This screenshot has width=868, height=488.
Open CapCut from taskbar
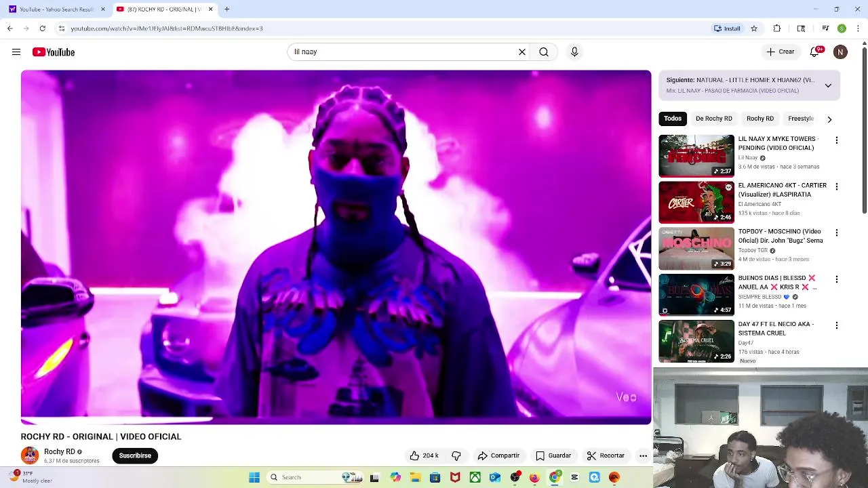point(574,477)
